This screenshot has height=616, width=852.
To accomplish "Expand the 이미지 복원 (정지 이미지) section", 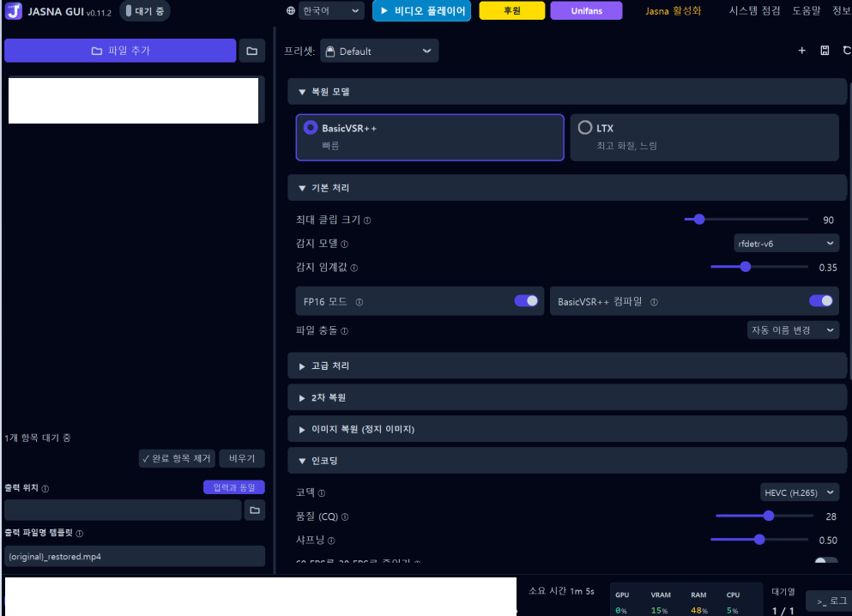I will (567, 429).
